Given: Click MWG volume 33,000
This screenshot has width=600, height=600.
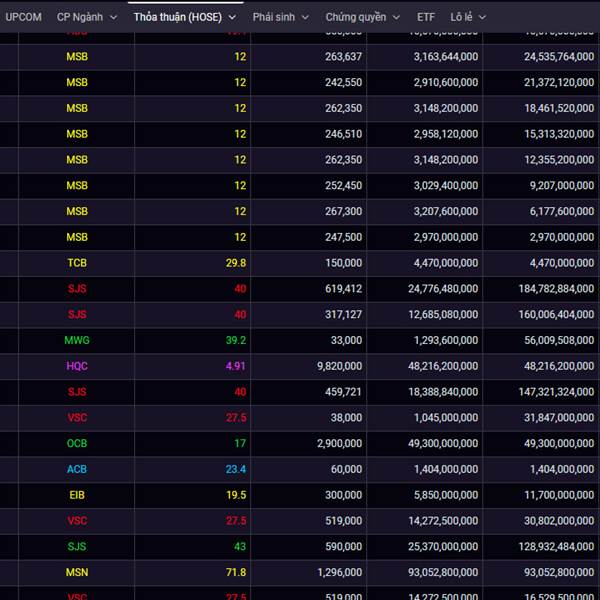Looking at the screenshot, I should [346, 340].
